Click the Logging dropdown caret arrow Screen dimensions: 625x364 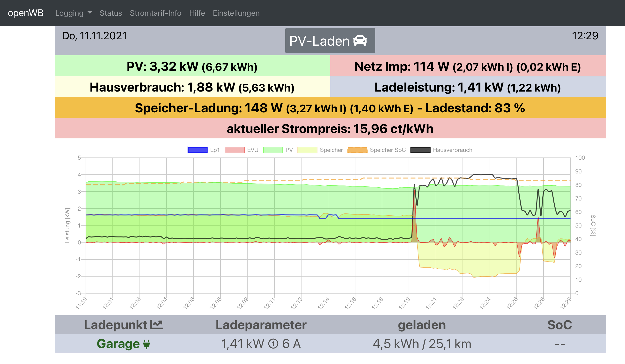90,12
